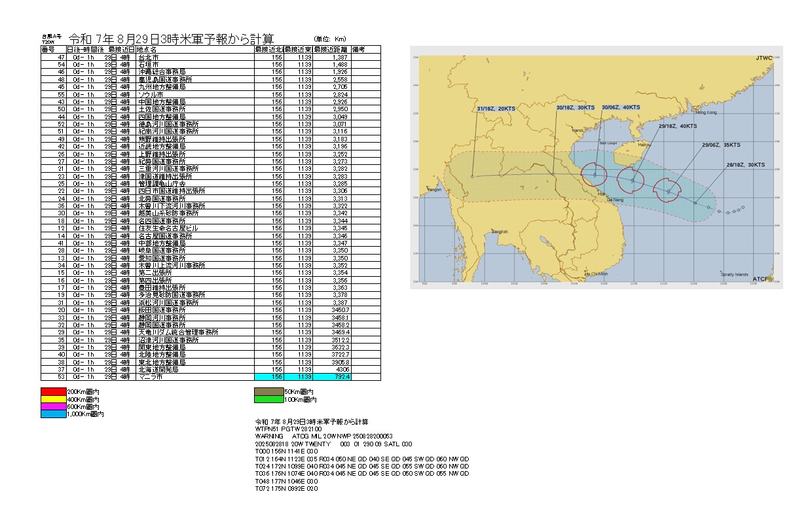
Task: Click the 31/18Z, 20KTS forecast label
Action: click(494, 107)
